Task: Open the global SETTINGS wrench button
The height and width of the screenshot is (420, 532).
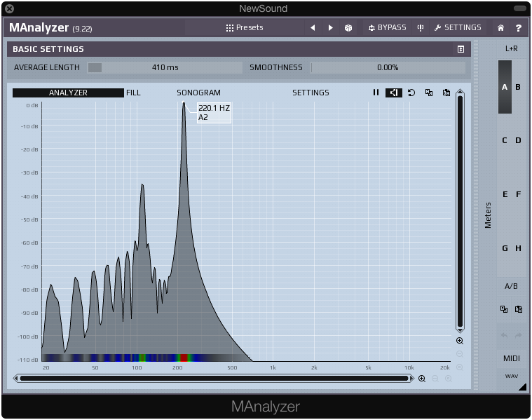Action: pos(458,27)
